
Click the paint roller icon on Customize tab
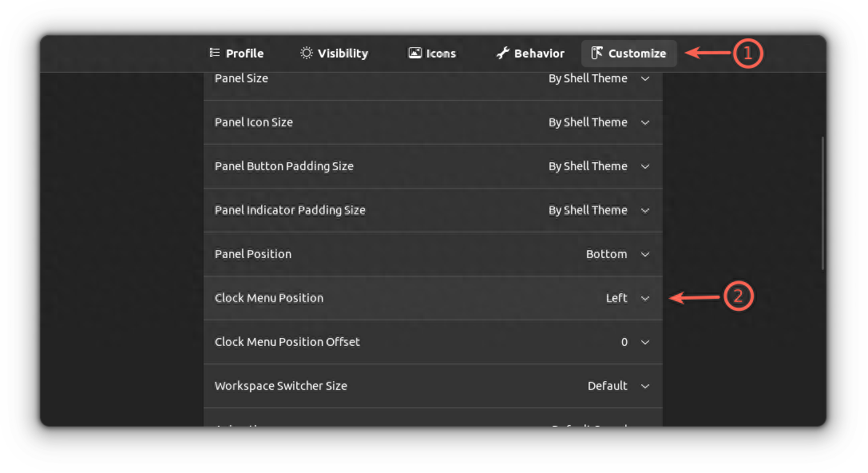click(596, 53)
